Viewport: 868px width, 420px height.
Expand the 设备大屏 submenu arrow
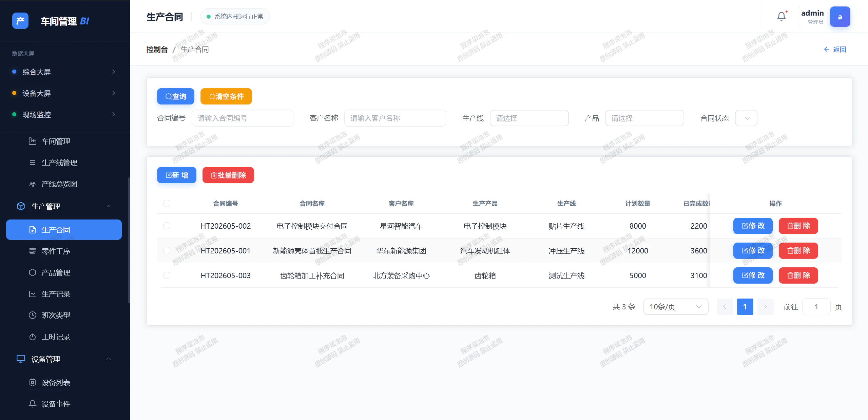coord(114,93)
